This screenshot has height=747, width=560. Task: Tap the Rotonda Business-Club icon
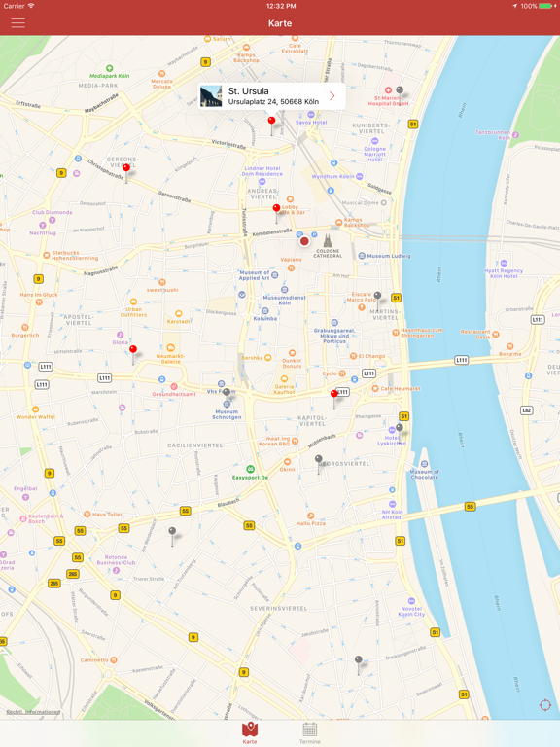116,570
